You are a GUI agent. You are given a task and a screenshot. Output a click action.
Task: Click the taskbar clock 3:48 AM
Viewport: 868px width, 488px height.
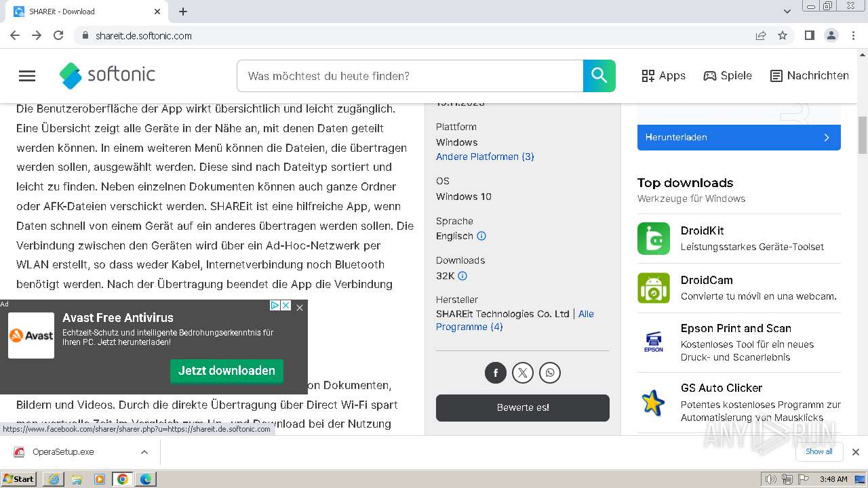833,479
